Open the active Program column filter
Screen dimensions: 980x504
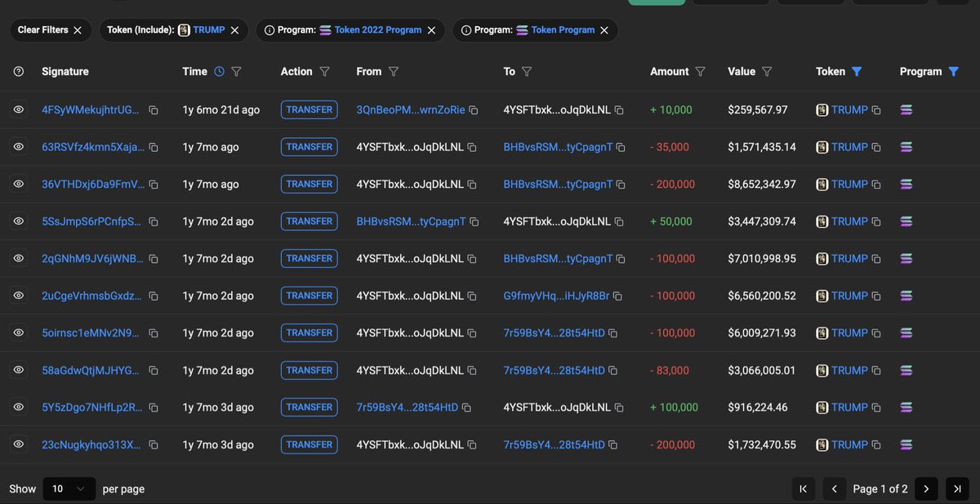click(x=953, y=72)
